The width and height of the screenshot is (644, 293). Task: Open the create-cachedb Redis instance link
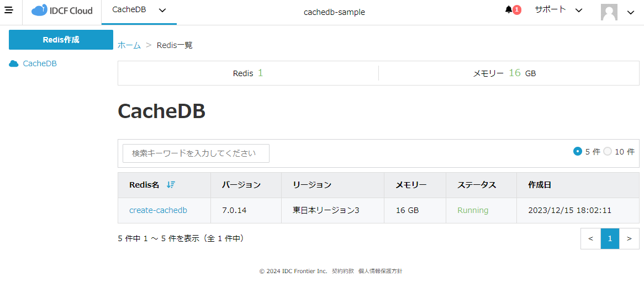coord(158,210)
